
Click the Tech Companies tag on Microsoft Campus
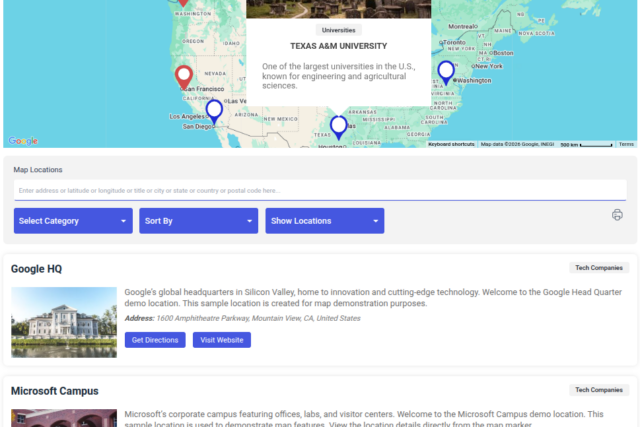pyautogui.click(x=599, y=390)
